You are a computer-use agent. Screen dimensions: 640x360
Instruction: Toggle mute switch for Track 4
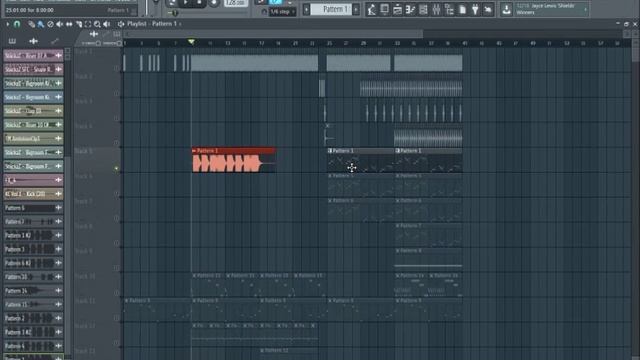pos(116,143)
